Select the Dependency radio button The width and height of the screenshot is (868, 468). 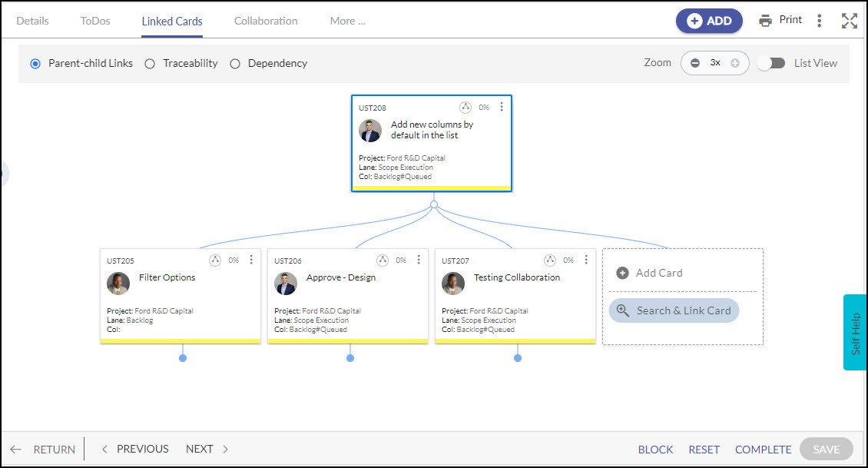pyautogui.click(x=235, y=64)
